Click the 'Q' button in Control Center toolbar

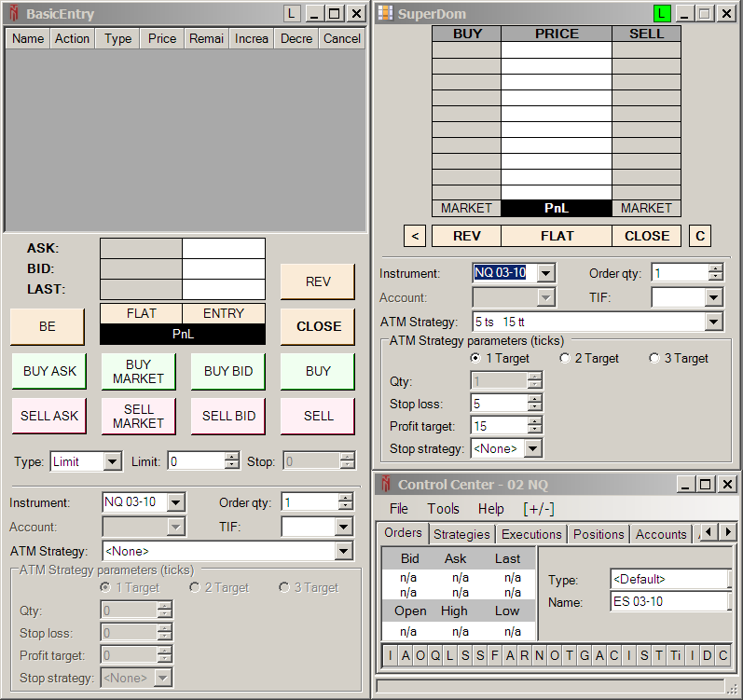434,655
